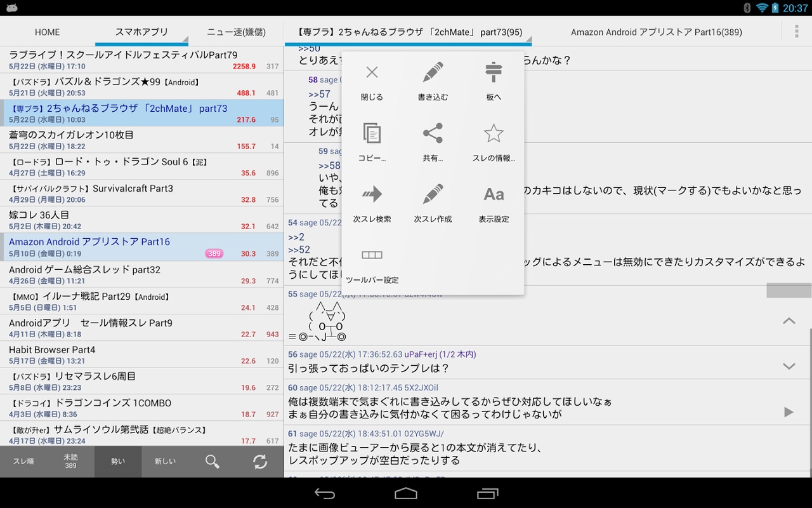
Task: Open パズル＆ドラゴンズ★99 thread
Action: tap(142, 86)
